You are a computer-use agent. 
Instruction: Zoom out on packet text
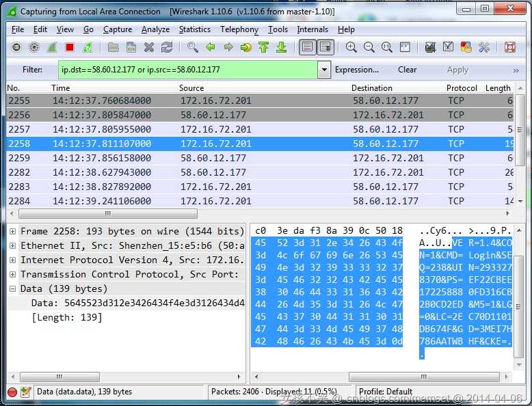coord(369,47)
